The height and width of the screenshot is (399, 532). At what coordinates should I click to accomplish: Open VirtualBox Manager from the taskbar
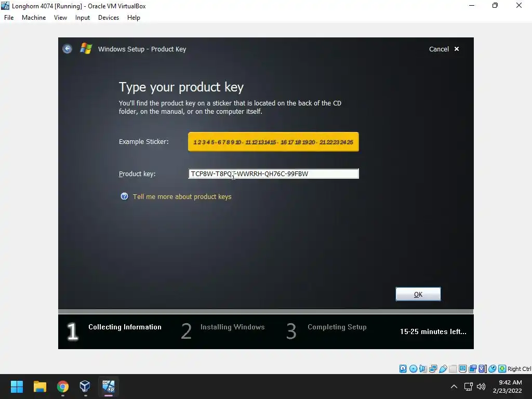85,386
